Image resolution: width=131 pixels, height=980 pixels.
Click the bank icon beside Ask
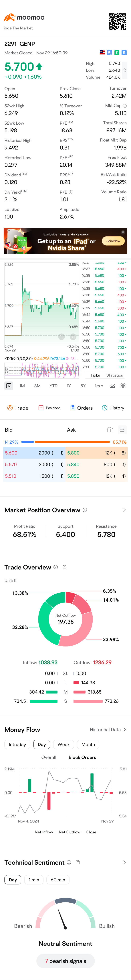point(110,430)
